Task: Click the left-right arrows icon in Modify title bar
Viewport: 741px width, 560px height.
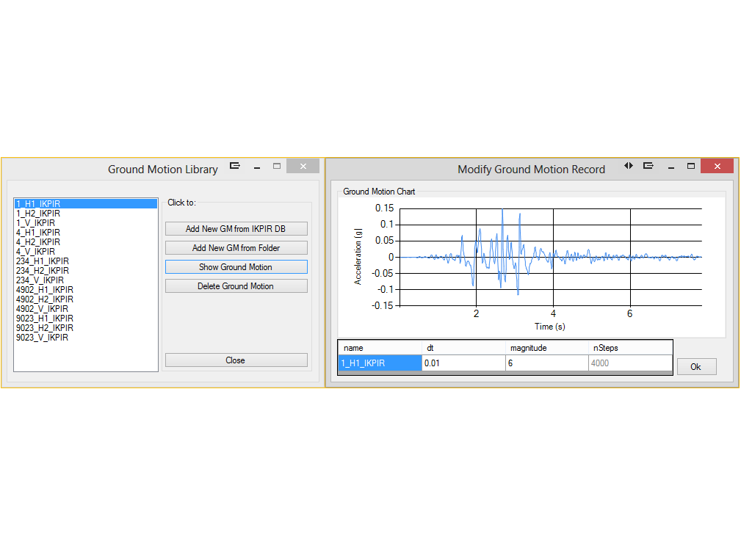Action: pos(629,166)
